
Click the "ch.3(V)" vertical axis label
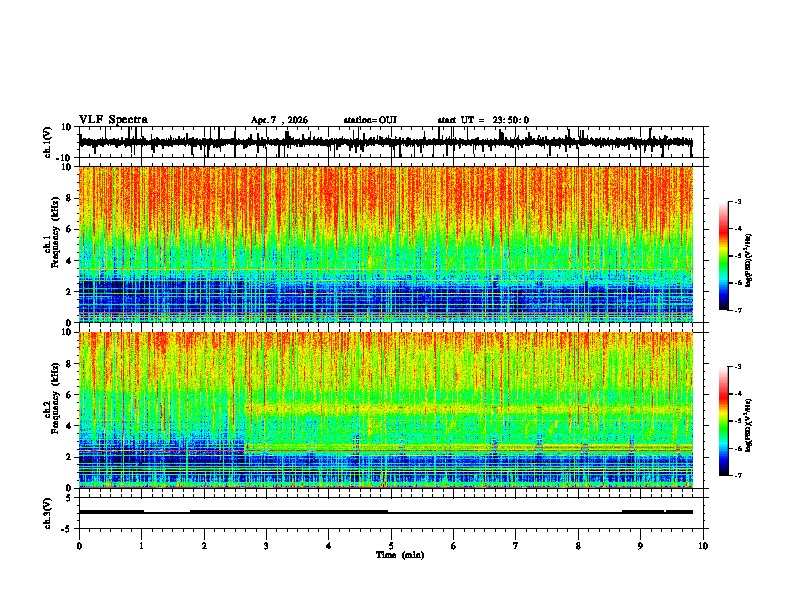click(x=48, y=513)
